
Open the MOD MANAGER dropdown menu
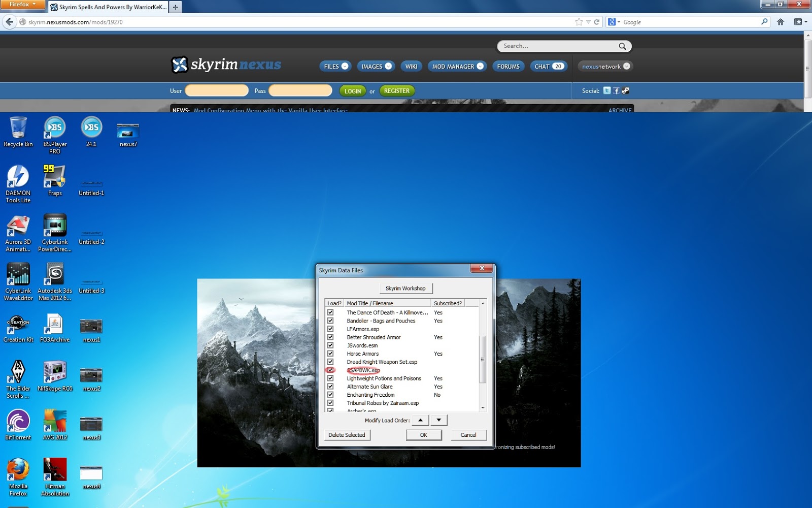pyautogui.click(x=456, y=66)
